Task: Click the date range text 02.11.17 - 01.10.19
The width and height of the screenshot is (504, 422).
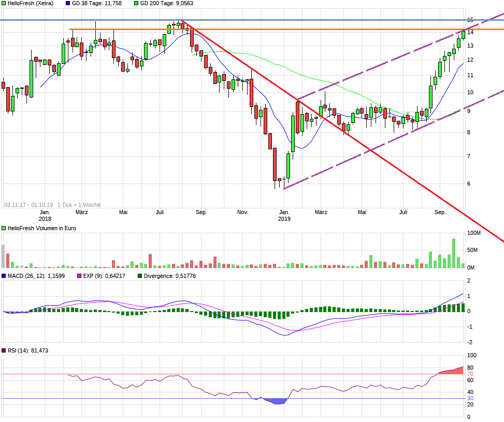Action: 28,205
